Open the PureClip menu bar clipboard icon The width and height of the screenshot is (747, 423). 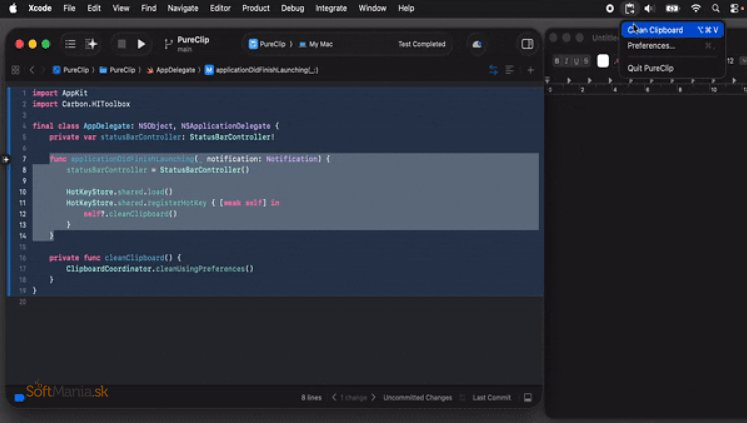point(630,8)
